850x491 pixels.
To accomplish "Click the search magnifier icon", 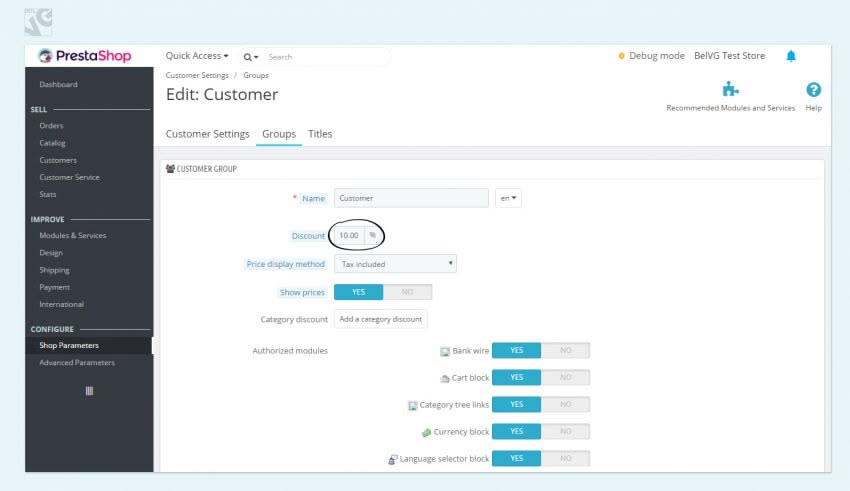I will coord(247,57).
